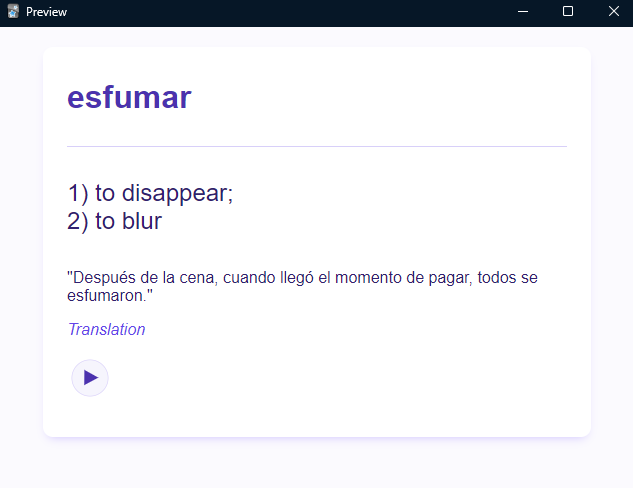This screenshot has height=488, width=633.
Task: Play the pronunciation audio for esfumar
Action: 90,378
